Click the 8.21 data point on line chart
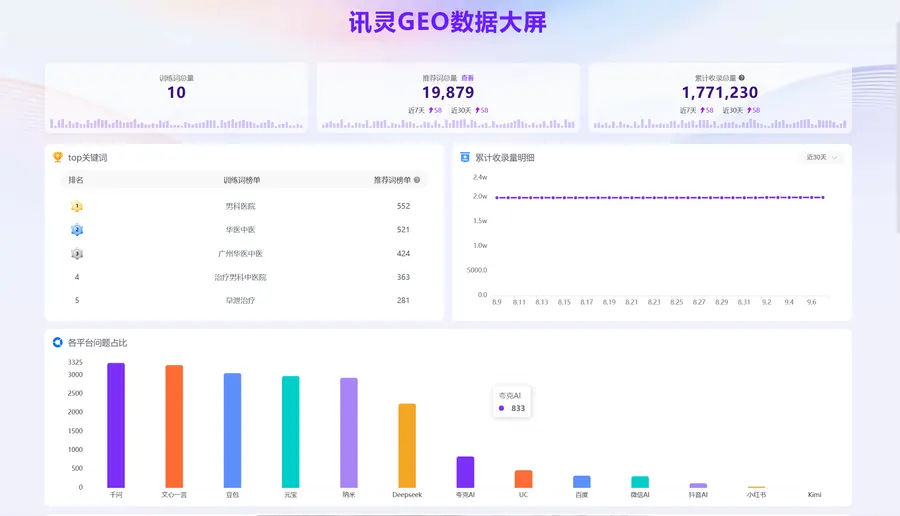 click(x=631, y=197)
